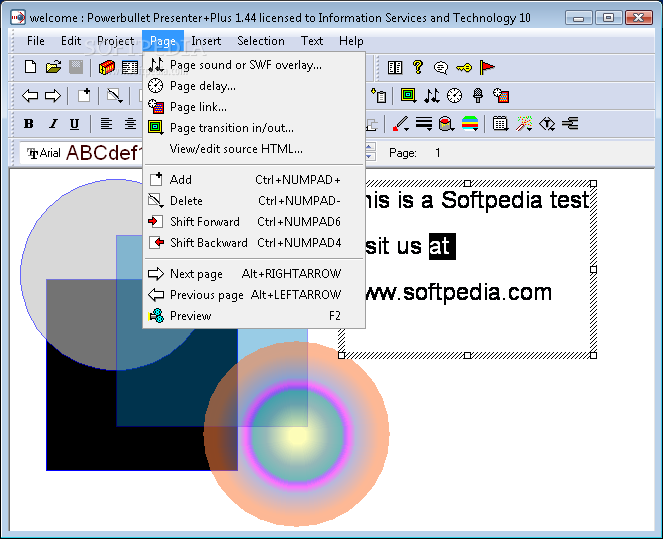Viewport: 663px width, 539px height.
Task: Open the delete page toolbar dropdown
Action: (x=115, y=96)
